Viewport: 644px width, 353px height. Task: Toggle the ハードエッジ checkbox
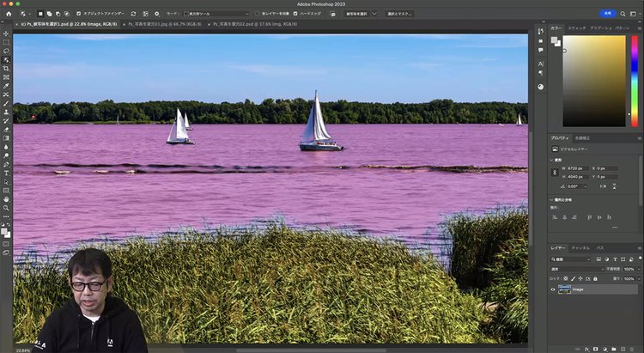(x=296, y=14)
